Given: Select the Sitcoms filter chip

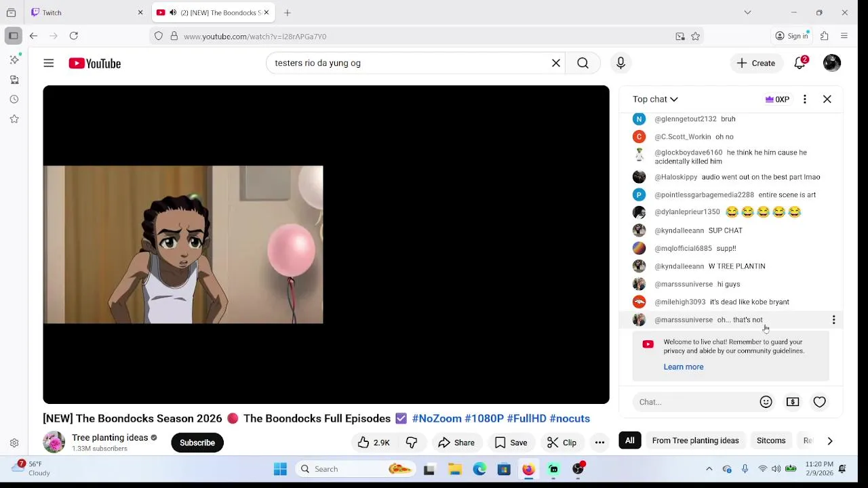Looking at the screenshot, I should pos(771,441).
